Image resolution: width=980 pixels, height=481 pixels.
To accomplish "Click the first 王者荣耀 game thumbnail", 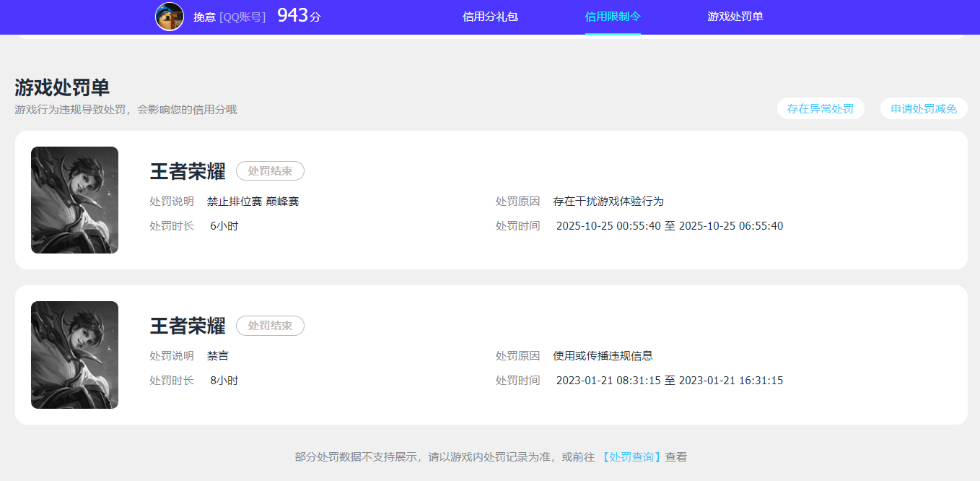I will (x=74, y=200).
